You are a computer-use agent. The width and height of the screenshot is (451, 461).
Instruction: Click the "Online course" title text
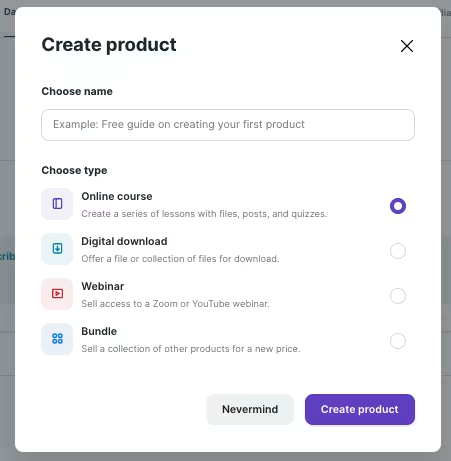tap(117, 196)
